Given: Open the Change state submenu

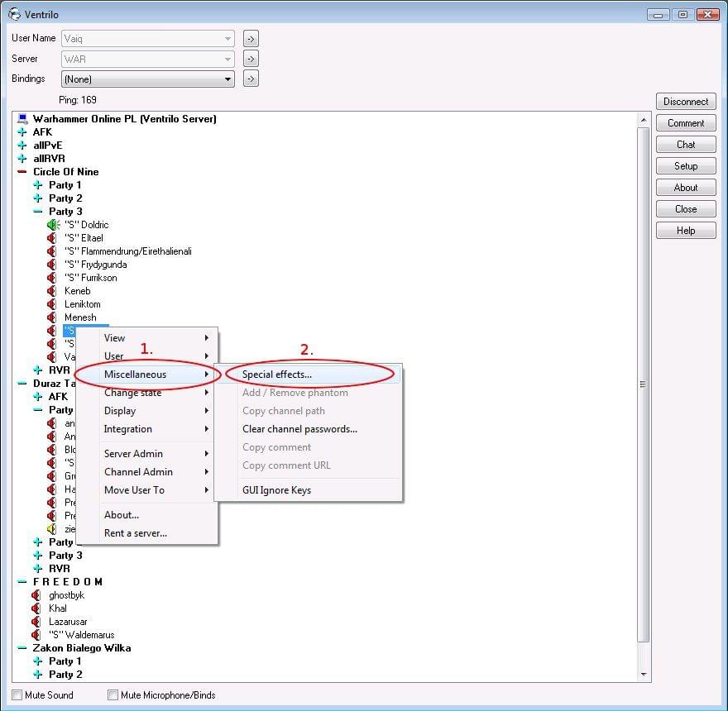Looking at the screenshot, I should tap(146, 393).
